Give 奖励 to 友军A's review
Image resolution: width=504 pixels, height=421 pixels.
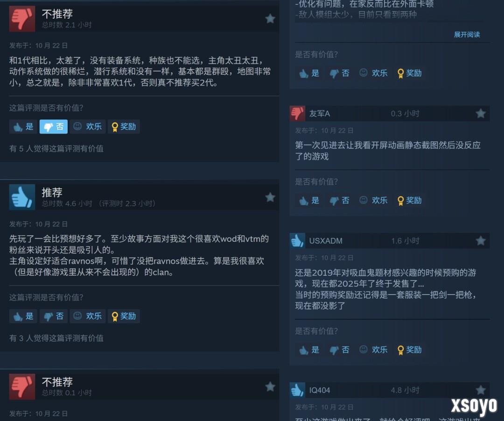[410, 200]
